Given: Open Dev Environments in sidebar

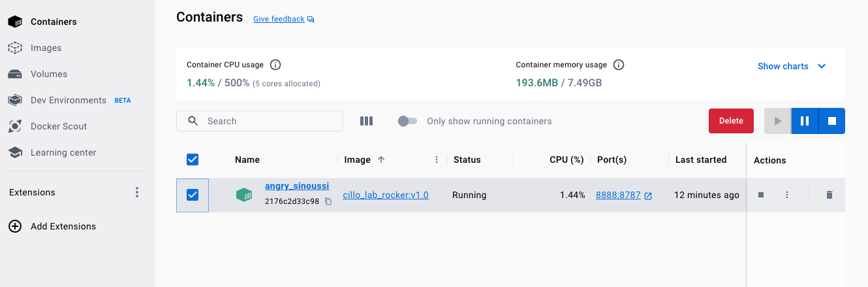Looking at the screenshot, I should (69, 100).
